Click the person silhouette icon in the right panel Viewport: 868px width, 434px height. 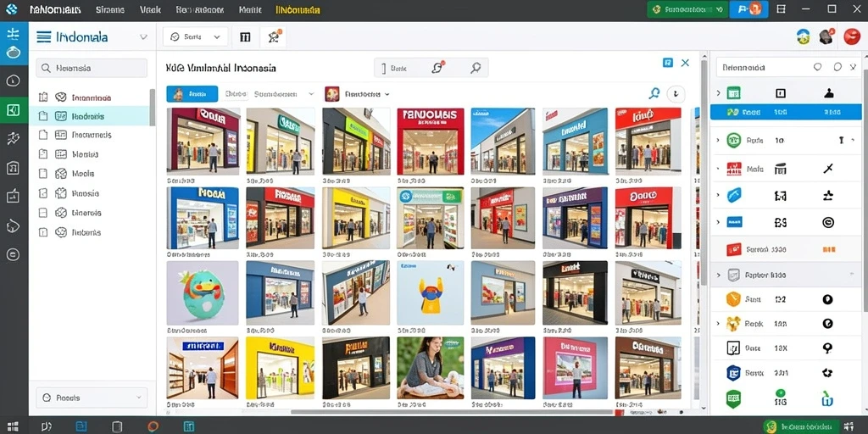(829, 93)
